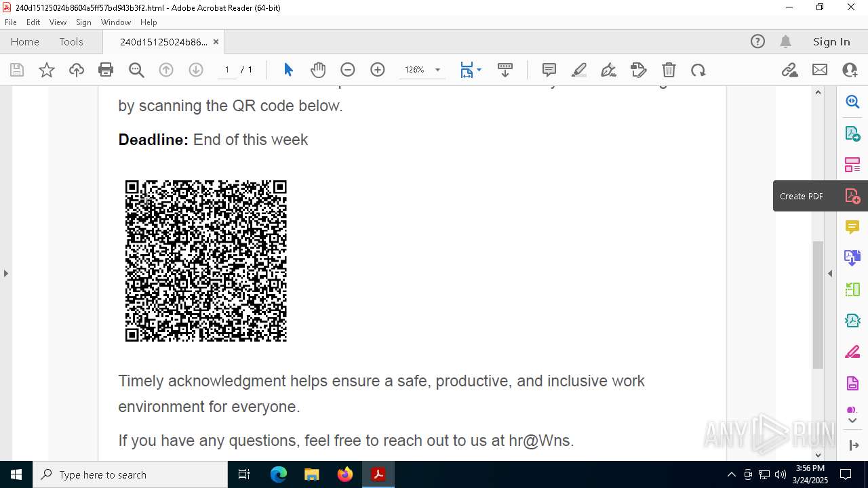Screen dimensions: 868x488
Task: Expand the tools pane at bottom right
Action: (x=852, y=445)
